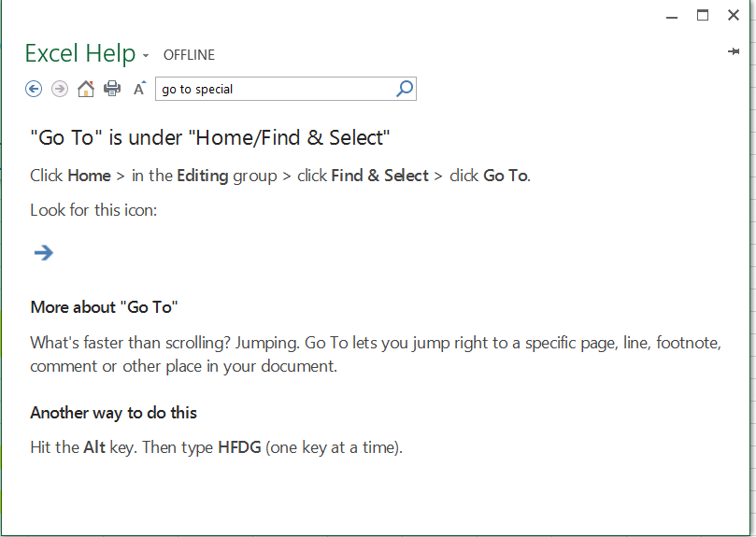Expand the Excel Help dropdown arrow
Image resolution: width=756 pixels, height=537 pixels.
coord(146,56)
